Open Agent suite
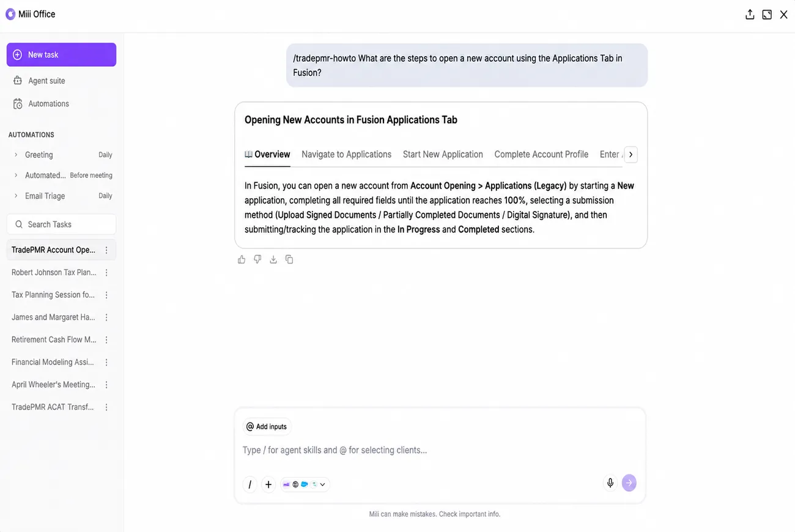 click(46, 81)
